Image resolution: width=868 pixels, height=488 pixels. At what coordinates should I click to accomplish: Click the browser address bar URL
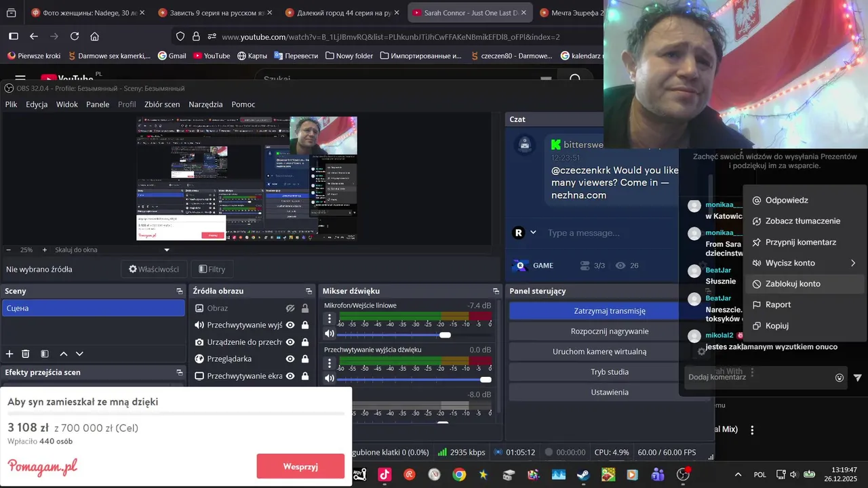click(x=391, y=37)
